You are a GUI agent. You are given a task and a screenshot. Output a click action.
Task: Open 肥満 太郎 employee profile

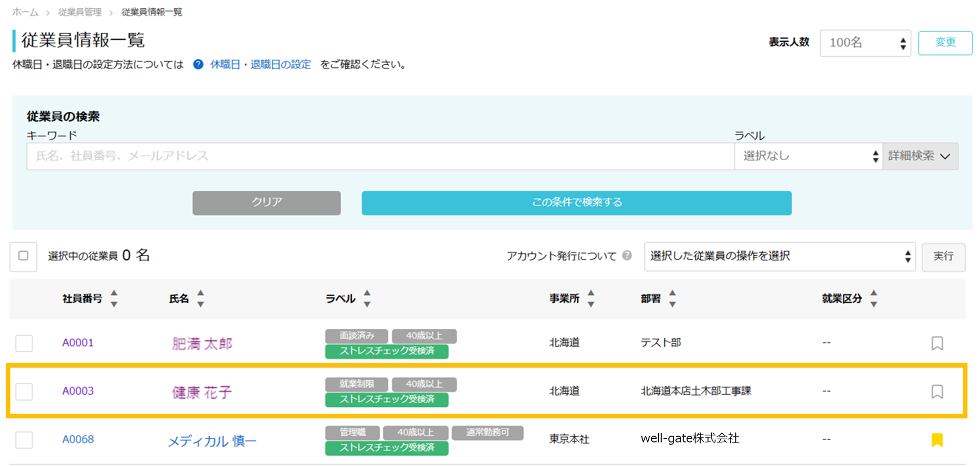click(202, 344)
